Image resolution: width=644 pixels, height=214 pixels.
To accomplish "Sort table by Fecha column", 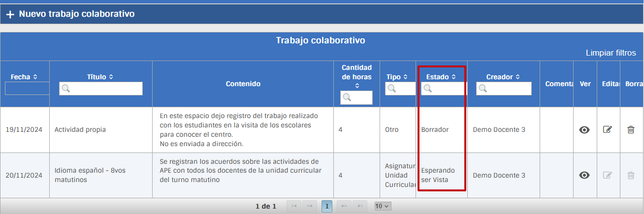I will coord(35,77).
